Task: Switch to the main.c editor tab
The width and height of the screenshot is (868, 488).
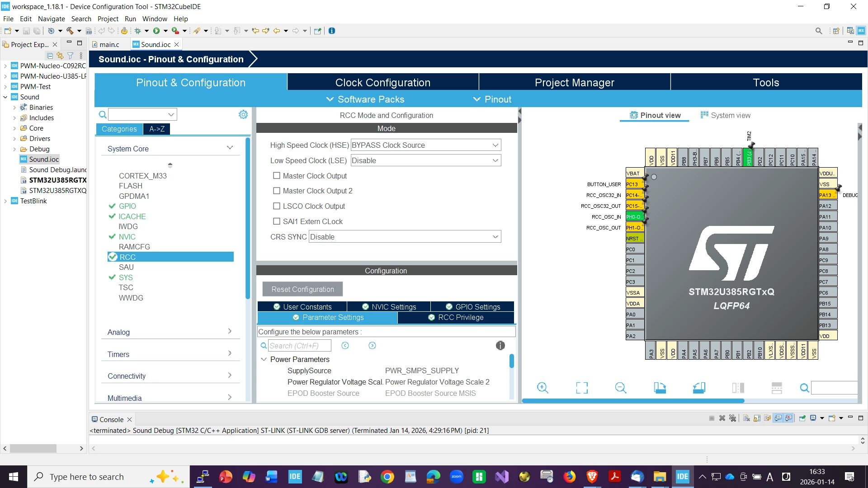Action: click(x=109, y=44)
